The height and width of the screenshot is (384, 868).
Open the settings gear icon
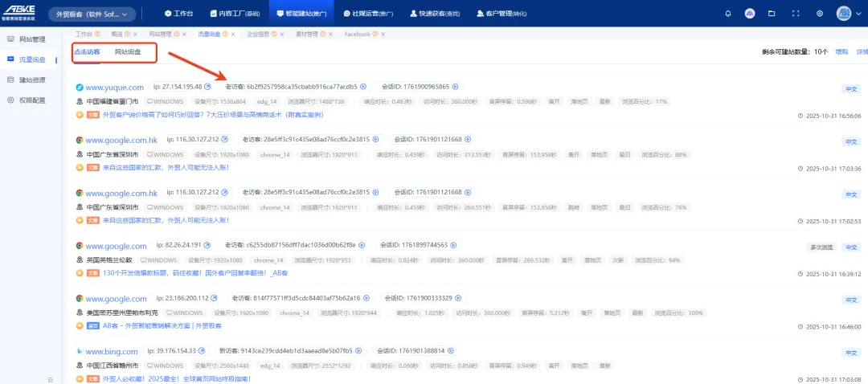[820, 14]
